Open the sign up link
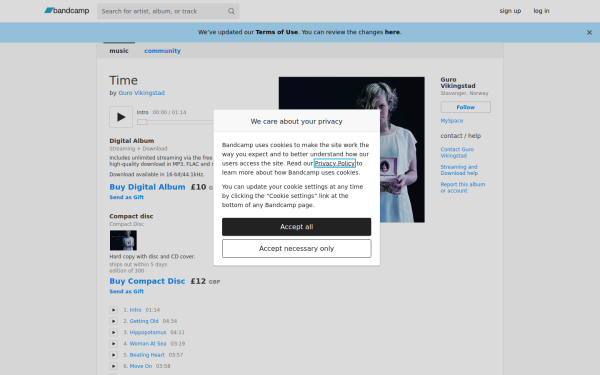 click(x=510, y=11)
